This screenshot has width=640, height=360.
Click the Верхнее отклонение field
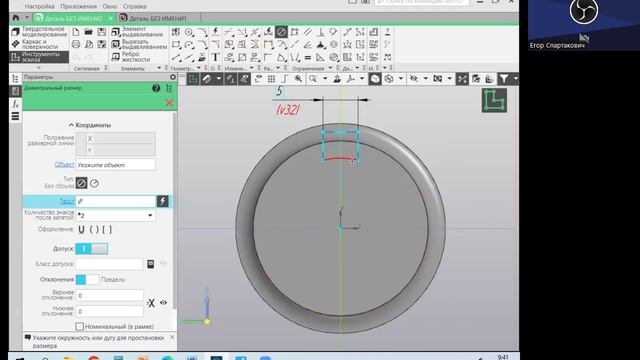click(x=109, y=296)
